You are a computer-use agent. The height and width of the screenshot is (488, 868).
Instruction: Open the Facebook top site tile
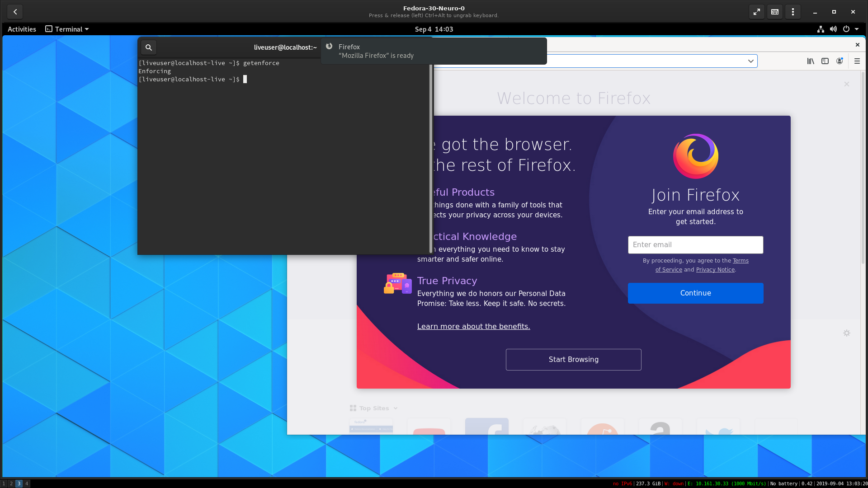487,426
